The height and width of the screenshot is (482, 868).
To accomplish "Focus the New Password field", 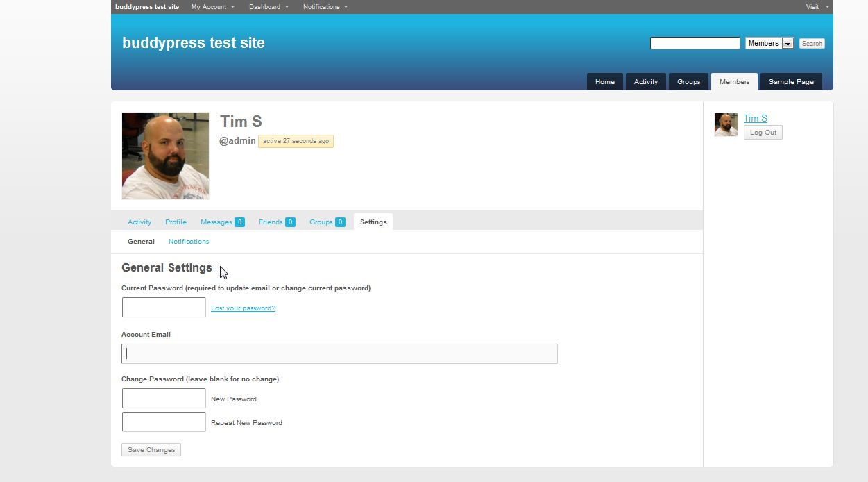I will 164,399.
